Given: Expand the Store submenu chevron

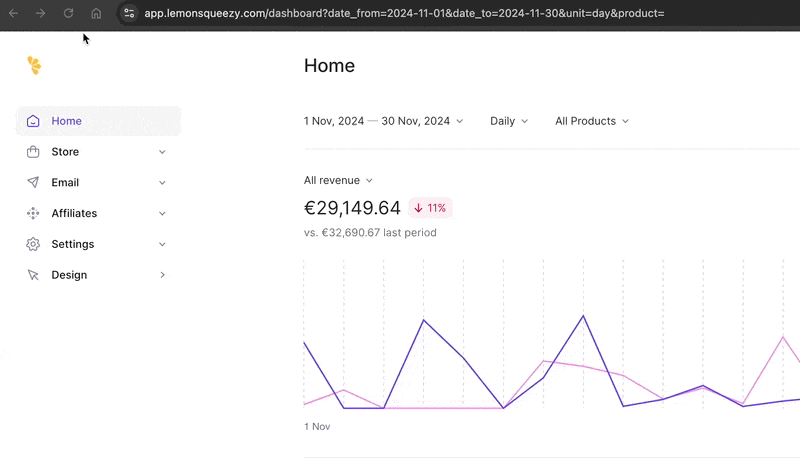Looking at the screenshot, I should (x=162, y=152).
